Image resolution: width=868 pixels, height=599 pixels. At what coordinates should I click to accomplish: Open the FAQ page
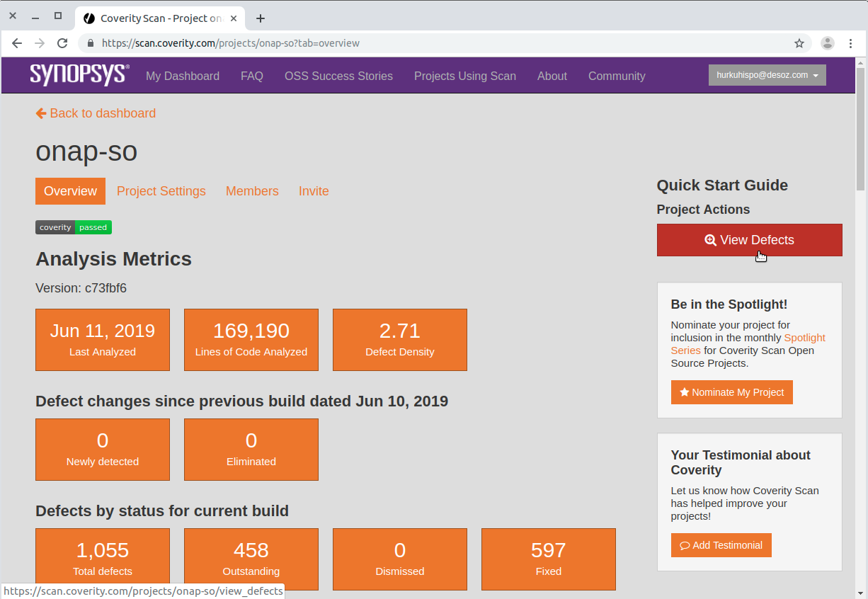pyautogui.click(x=252, y=76)
